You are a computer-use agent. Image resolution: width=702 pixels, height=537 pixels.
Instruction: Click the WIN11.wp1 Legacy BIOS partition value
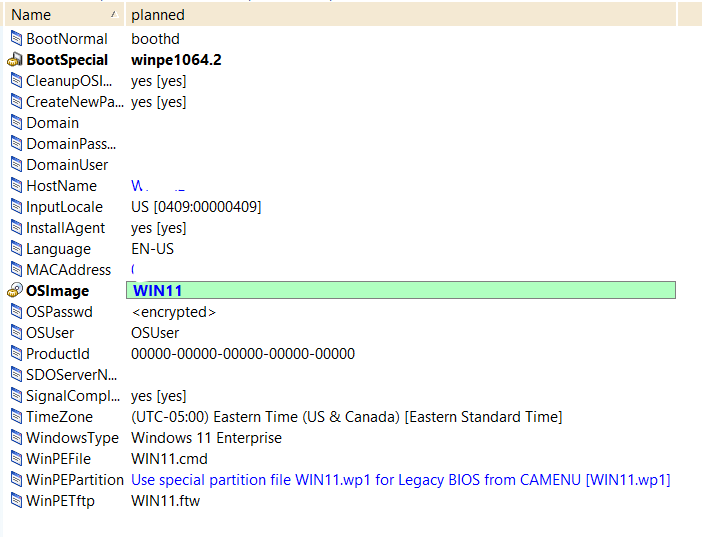401,480
